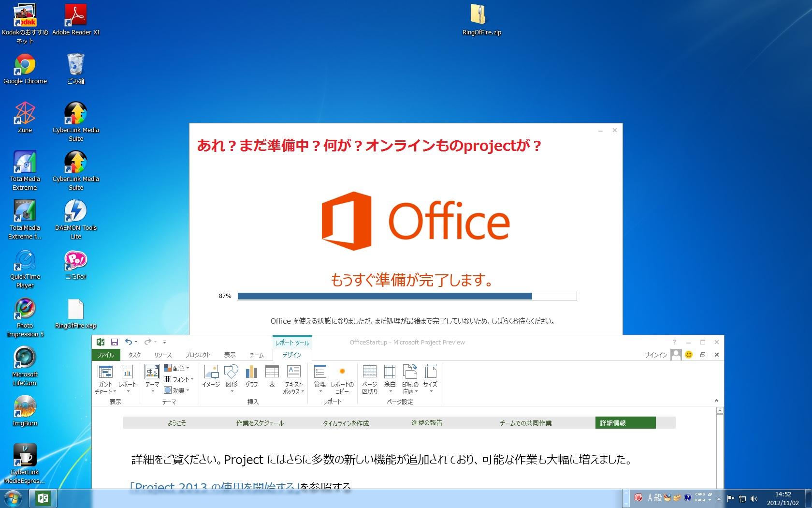Open the サイズ page size button
The height and width of the screenshot is (508, 812).
pos(430,379)
